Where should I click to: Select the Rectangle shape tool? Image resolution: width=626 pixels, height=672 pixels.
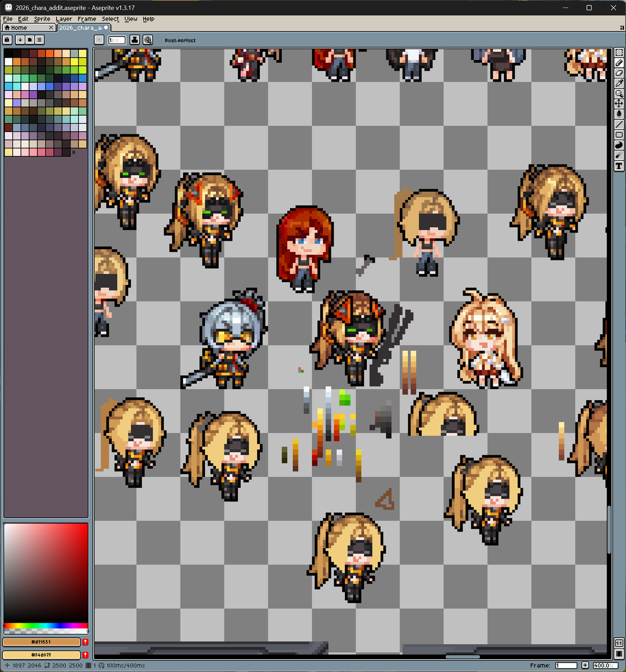(x=619, y=134)
